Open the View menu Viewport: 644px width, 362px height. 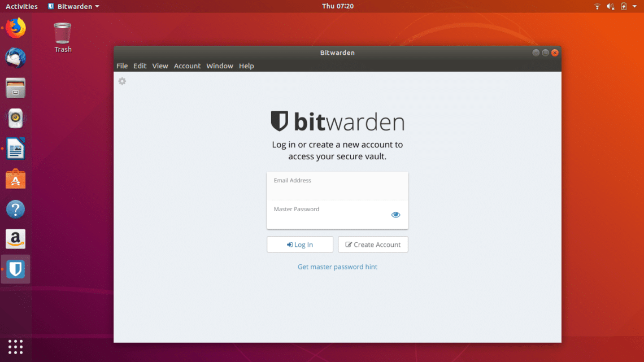pos(160,66)
